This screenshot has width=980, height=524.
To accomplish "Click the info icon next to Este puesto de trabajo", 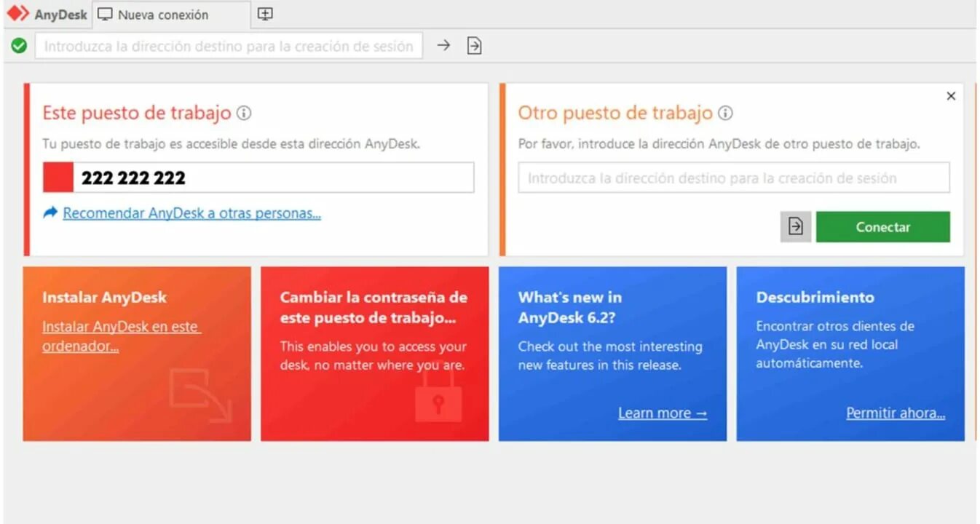I will click(244, 114).
